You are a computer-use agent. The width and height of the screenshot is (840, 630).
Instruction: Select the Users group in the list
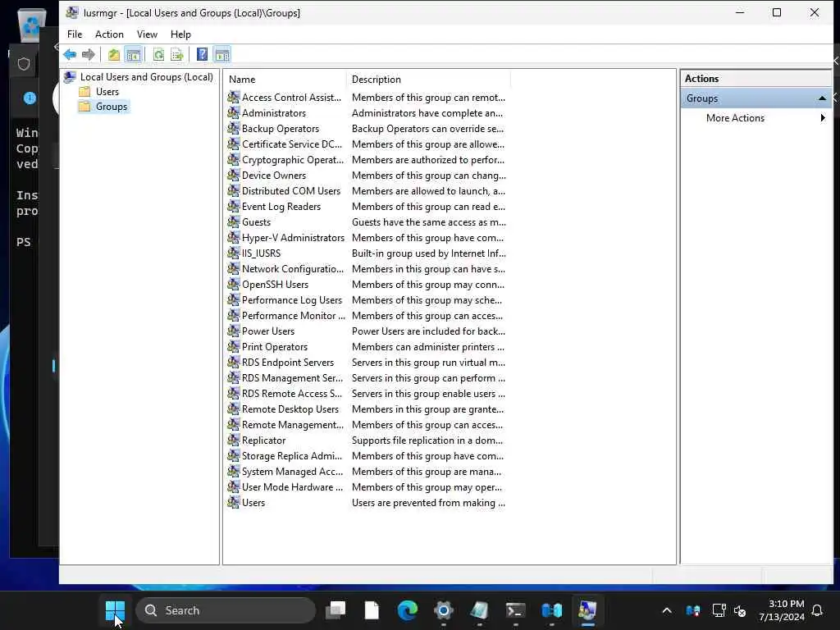click(x=253, y=502)
